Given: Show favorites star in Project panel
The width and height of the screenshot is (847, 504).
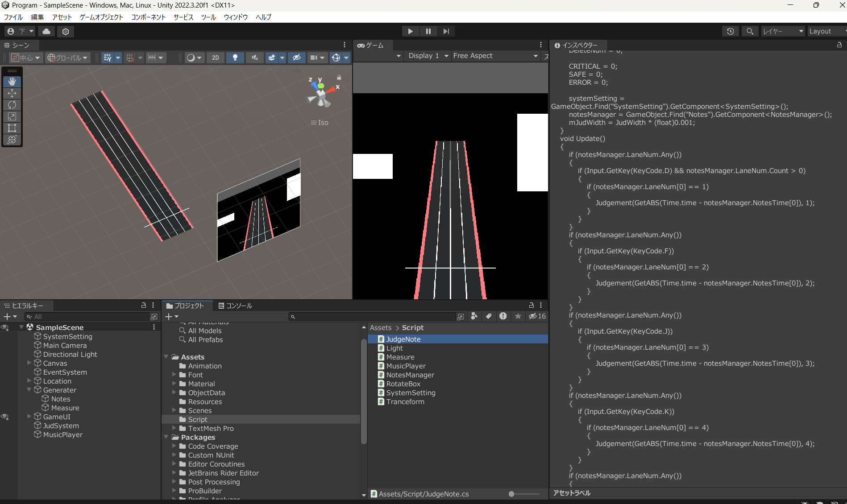Looking at the screenshot, I should pyautogui.click(x=518, y=316).
